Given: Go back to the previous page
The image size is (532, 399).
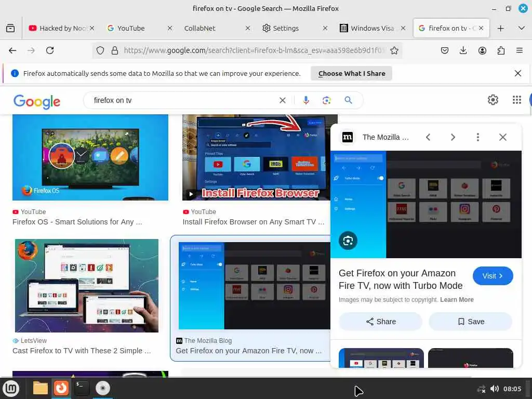Looking at the screenshot, I should tap(12, 50).
